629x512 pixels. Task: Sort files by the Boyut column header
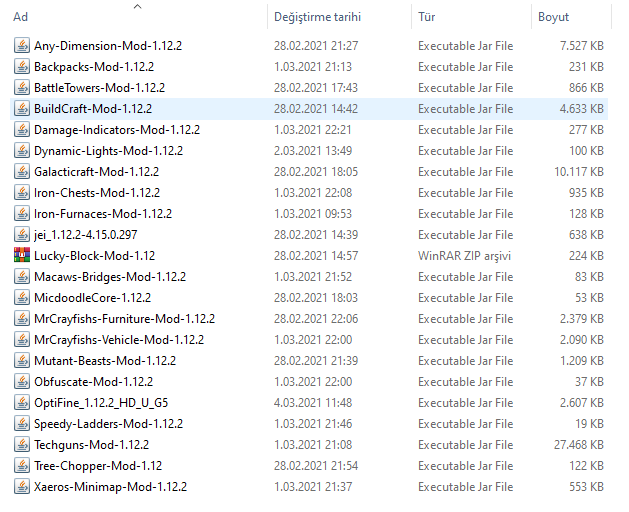coord(553,17)
